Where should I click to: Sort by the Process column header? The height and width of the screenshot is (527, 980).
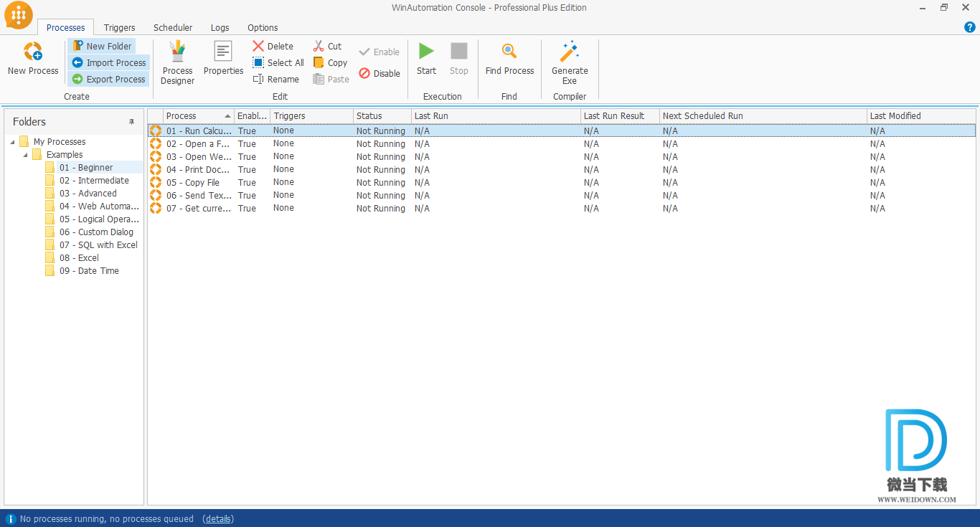point(199,115)
